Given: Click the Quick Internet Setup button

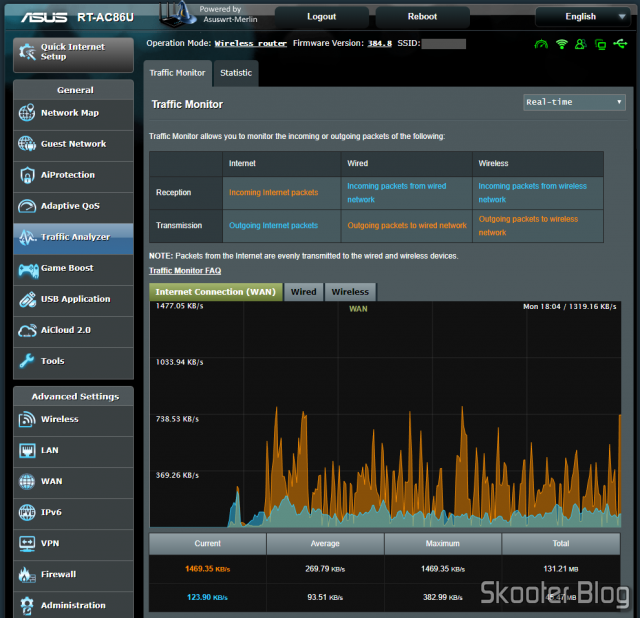Looking at the screenshot, I should click(x=73, y=55).
